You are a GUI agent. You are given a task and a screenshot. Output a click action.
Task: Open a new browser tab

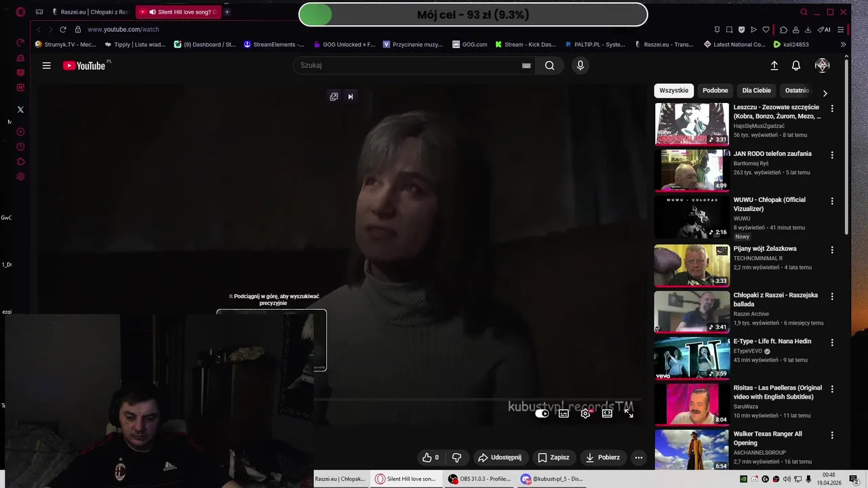coord(227,12)
